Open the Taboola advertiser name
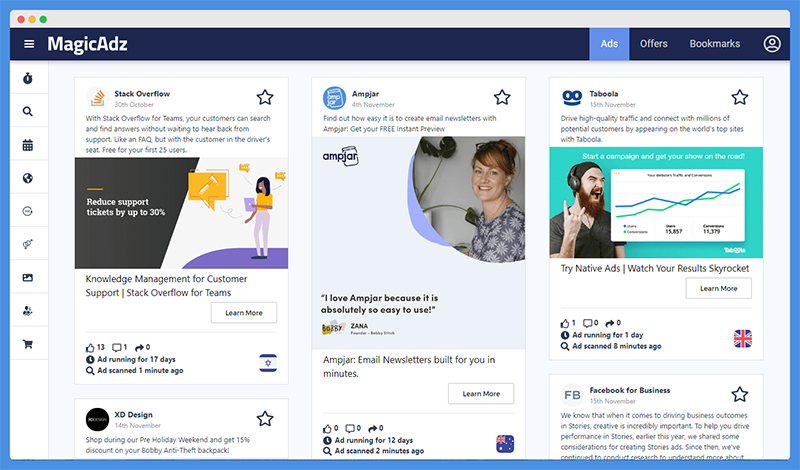The height and width of the screenshot is (470, 800). click(x=604, y=94)
